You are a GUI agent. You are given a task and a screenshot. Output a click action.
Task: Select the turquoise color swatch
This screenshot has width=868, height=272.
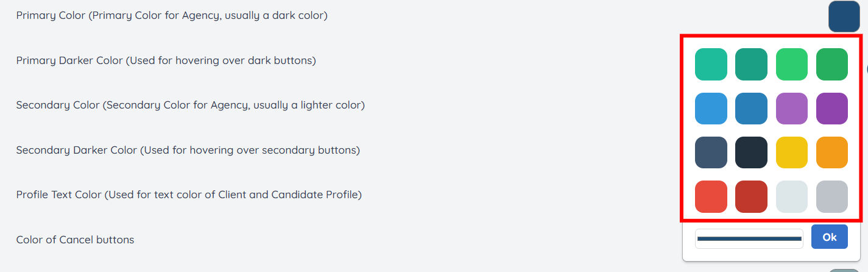[x=711, y=64]
